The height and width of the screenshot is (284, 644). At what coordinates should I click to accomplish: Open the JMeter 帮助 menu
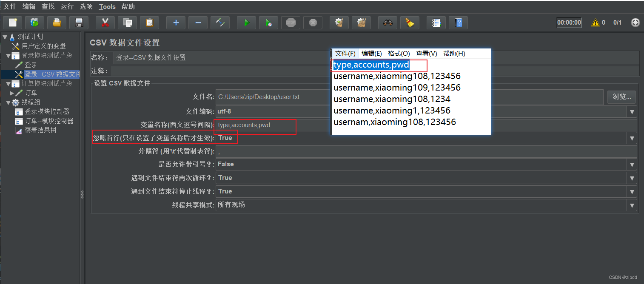128,6
